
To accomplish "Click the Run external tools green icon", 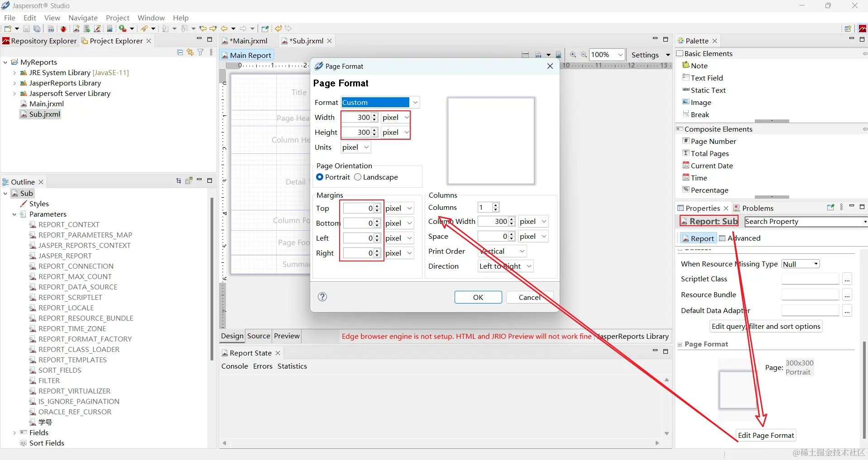I will [x=122, y=28].
